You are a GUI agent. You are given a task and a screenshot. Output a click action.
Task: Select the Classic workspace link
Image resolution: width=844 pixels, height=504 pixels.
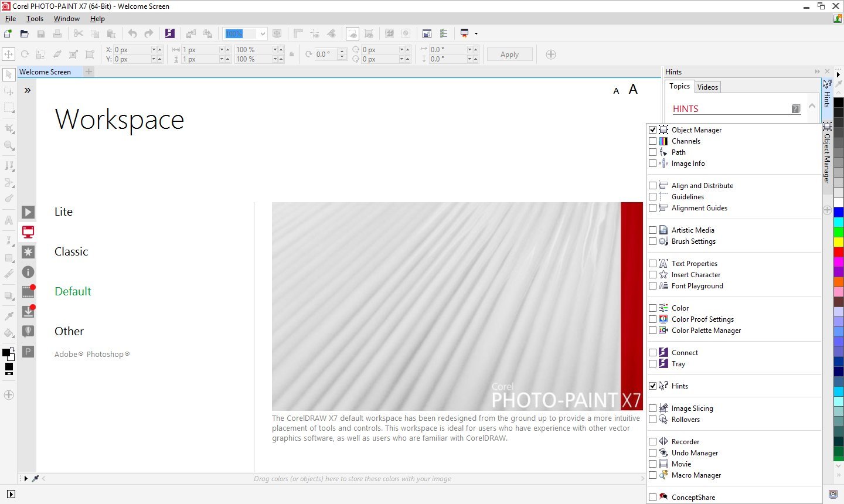point(71,251)
